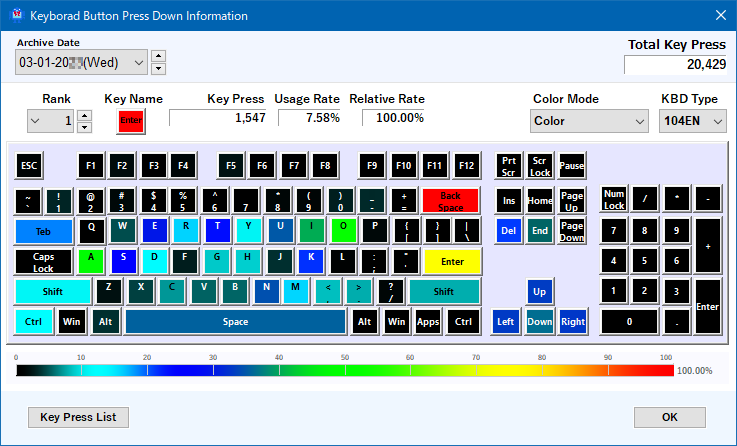Increase the Rank value with the up arrow
Image resolution: width=737 pixels, height=446 pixels.
(84, 116)
